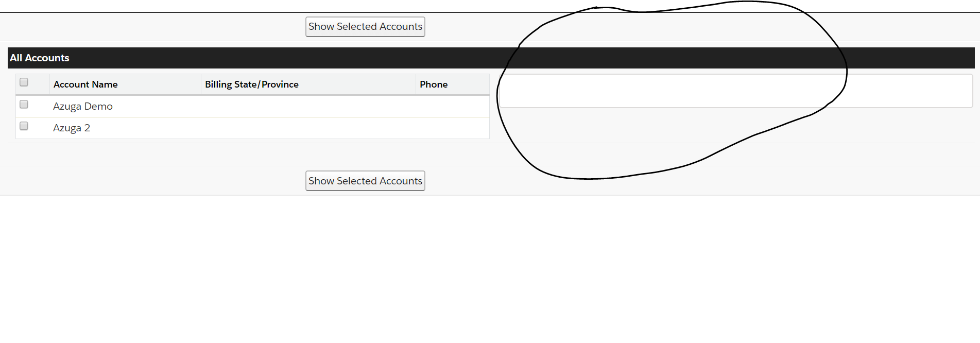The width and height of the screenshot is (980, 343).
Task: Click the Billing State/Province column header
Action: click(251, 84)
